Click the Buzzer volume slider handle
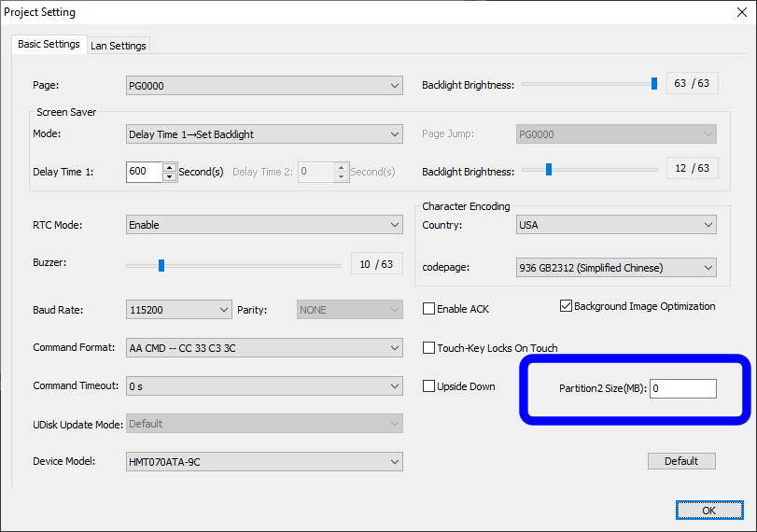 tap(161, 265)
